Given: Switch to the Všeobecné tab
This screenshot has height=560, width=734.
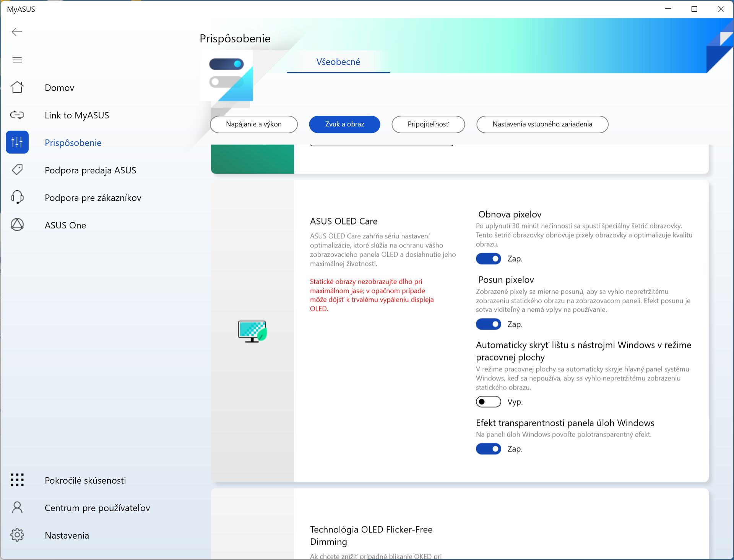Looking at the screenshot, I should [338, 62].
